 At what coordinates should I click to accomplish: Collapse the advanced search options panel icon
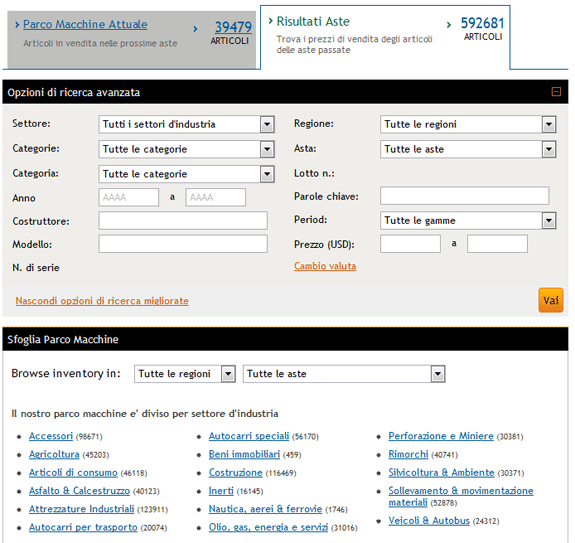[x=556, y=92]
